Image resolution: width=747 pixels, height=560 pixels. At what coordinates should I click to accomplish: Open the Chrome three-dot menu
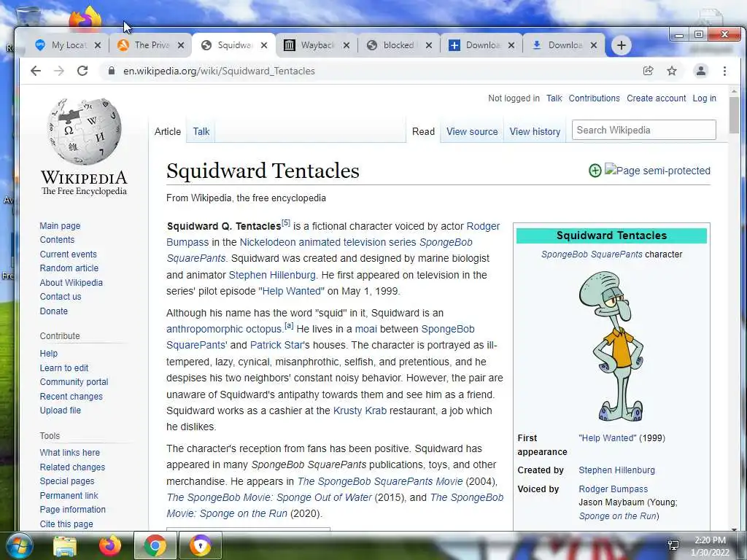[x=724, y=71]
